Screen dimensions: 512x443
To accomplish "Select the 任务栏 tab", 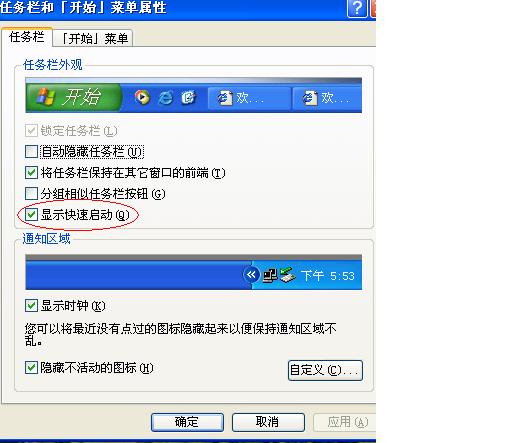I will [x=27, y=37].
